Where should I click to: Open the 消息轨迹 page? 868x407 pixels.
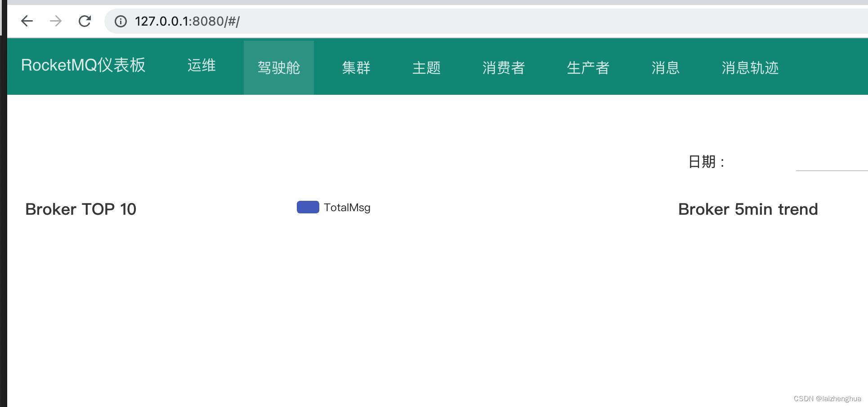(750, 68)
